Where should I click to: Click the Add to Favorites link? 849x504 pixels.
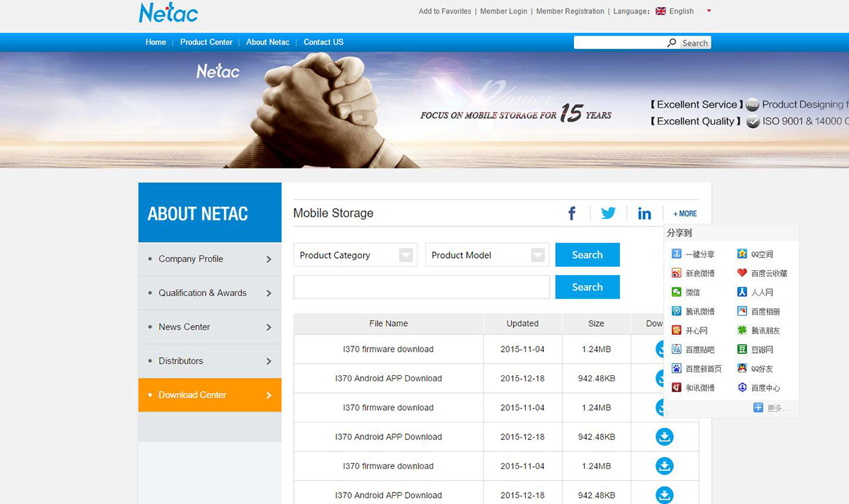pos(445,11)
